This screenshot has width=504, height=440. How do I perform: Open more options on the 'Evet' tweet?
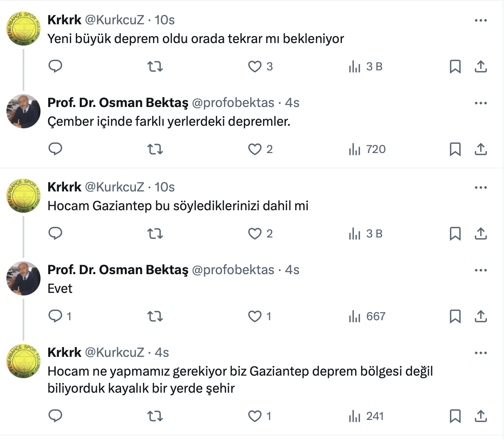click(x=481, y=270)
